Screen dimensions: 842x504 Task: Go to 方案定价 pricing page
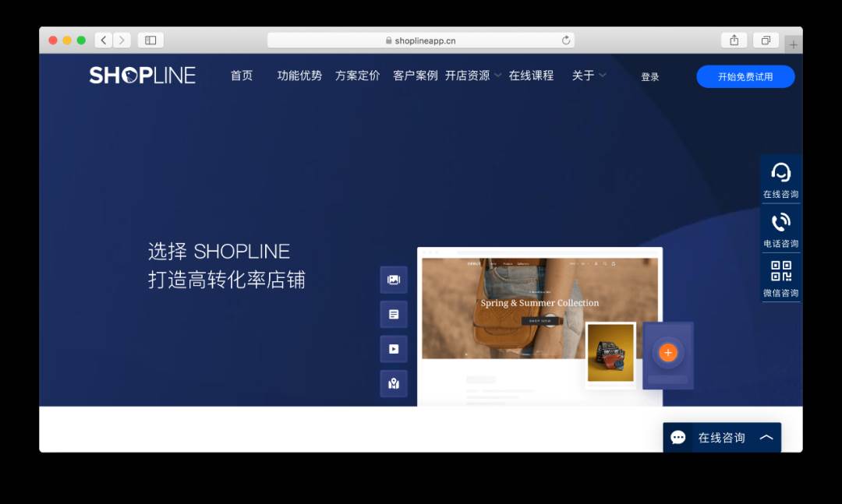(358, 76)
